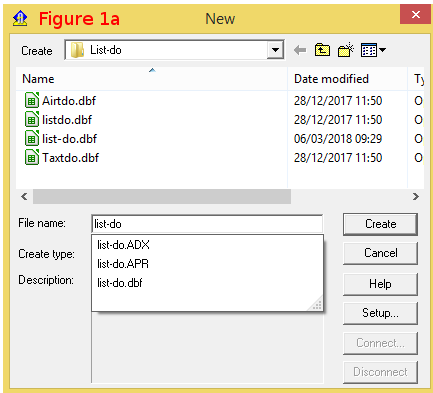
Task: Open the view menu icon
Action: pyautogui.click(x=373, y=50)
